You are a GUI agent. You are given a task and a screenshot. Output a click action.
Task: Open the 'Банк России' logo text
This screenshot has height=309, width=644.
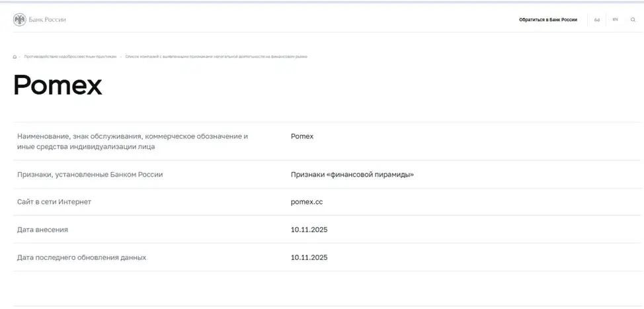(x=47, y=20)
